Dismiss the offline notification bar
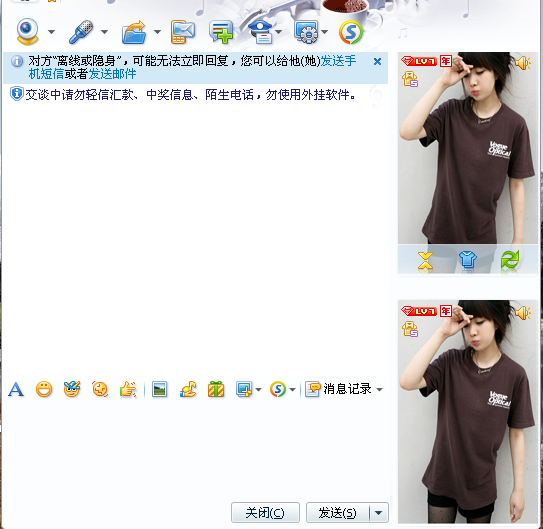This screenshot has height=529, width=543. [377, 62]
